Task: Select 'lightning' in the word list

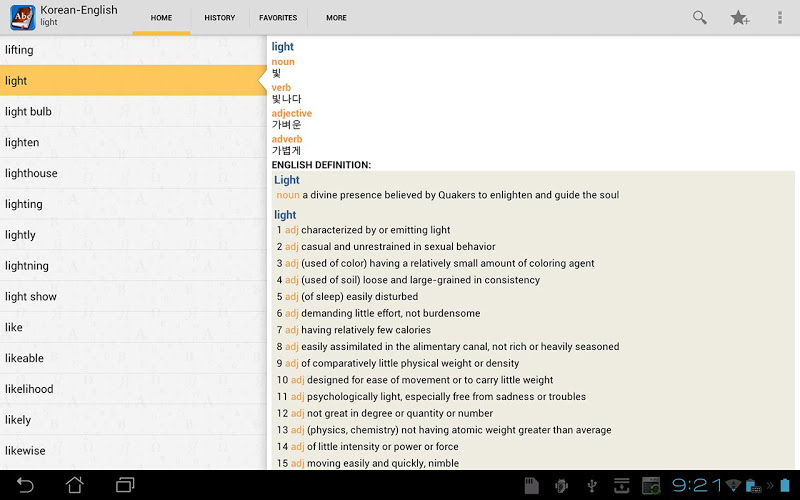Action: [x=132, y=266]
